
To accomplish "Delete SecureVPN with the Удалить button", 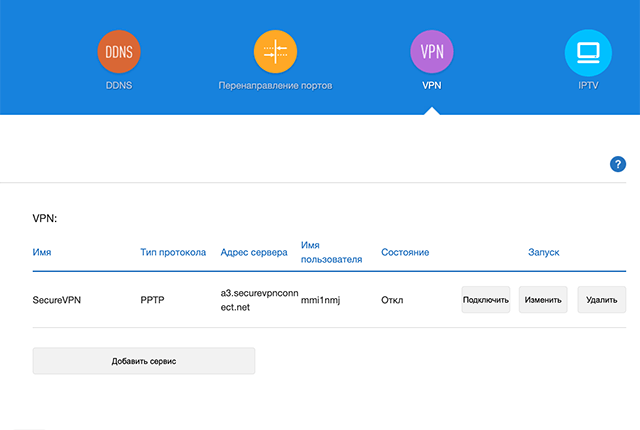I will coord(602,299).
